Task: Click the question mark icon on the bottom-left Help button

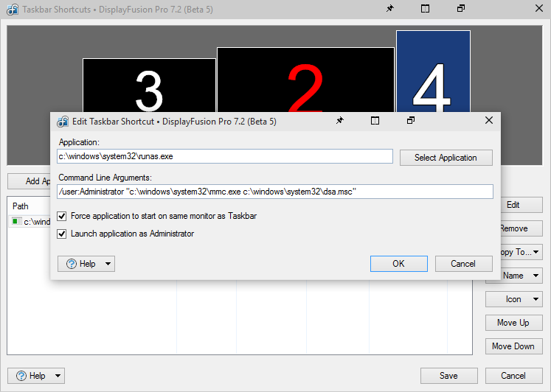Action: coord(21,376)
